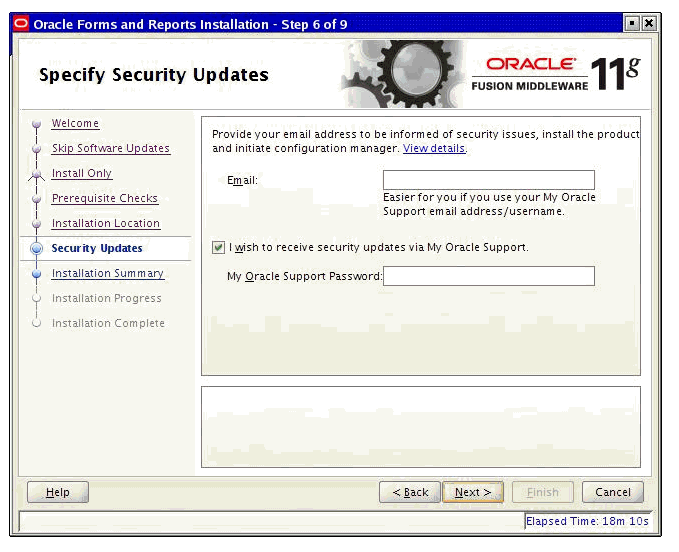Uncheck receive security updates checkbox
Image resolution: width=679 pixels, height=552 pixels.
tap(218, 248)
